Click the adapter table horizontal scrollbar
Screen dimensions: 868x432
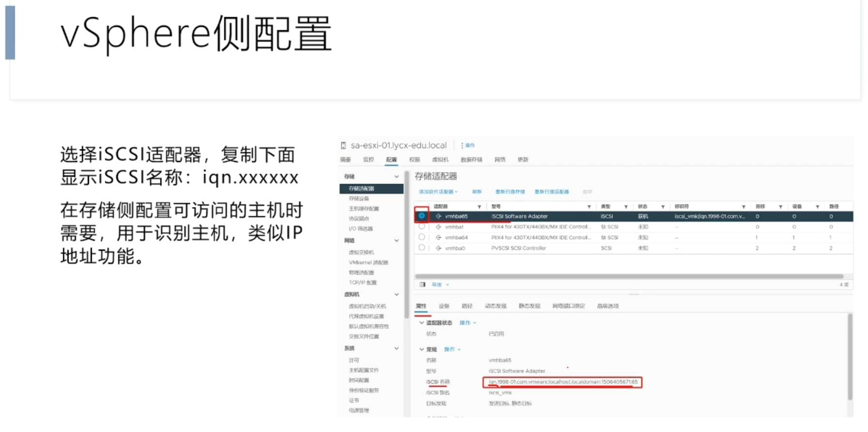[629, 277]
